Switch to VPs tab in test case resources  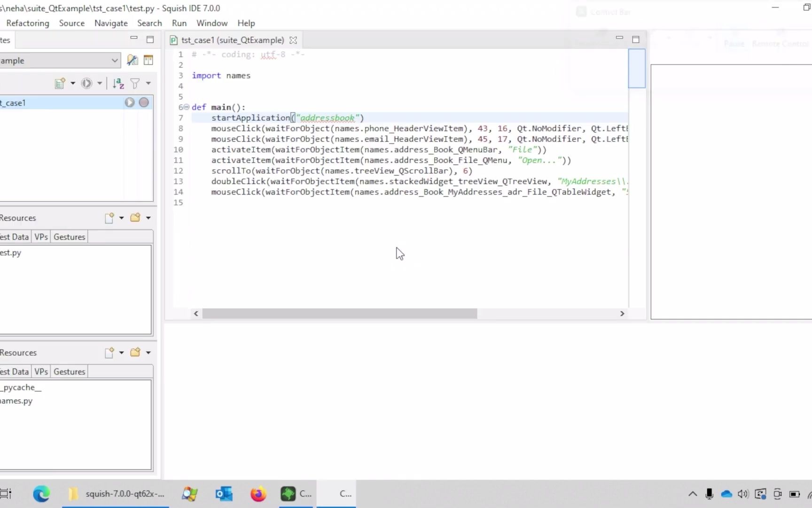coord(41,237)
